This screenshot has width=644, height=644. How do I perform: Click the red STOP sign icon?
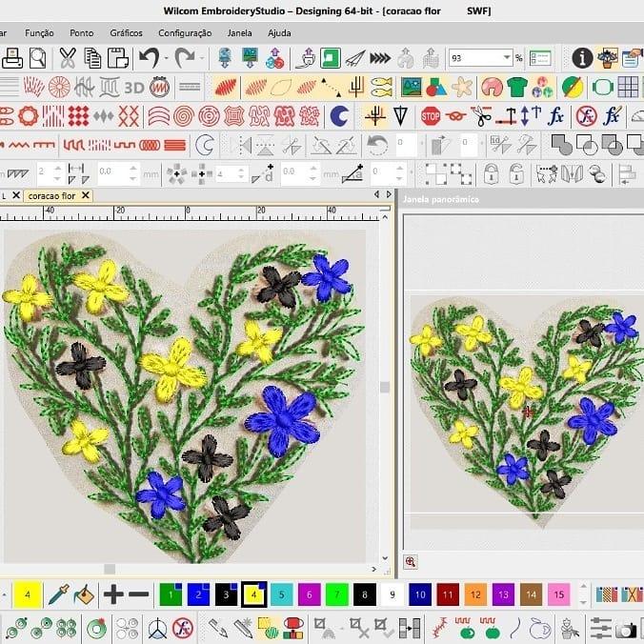(431, 116)
